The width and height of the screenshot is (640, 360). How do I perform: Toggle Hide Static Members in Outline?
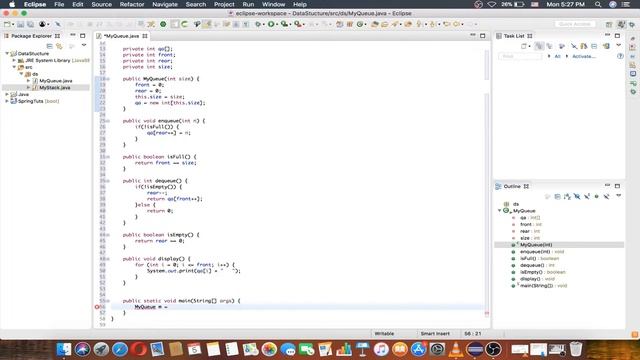(587, 196)
